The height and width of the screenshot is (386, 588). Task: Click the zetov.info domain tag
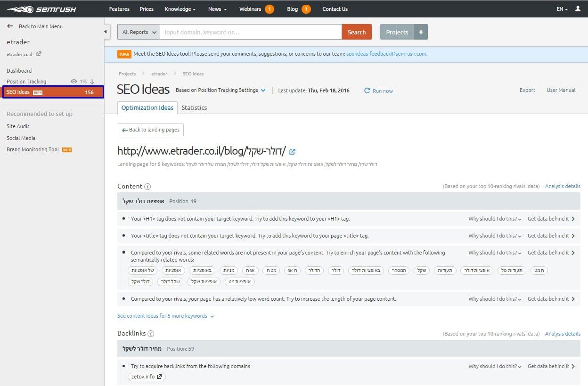pyautogui.click(x=147, y=377)
